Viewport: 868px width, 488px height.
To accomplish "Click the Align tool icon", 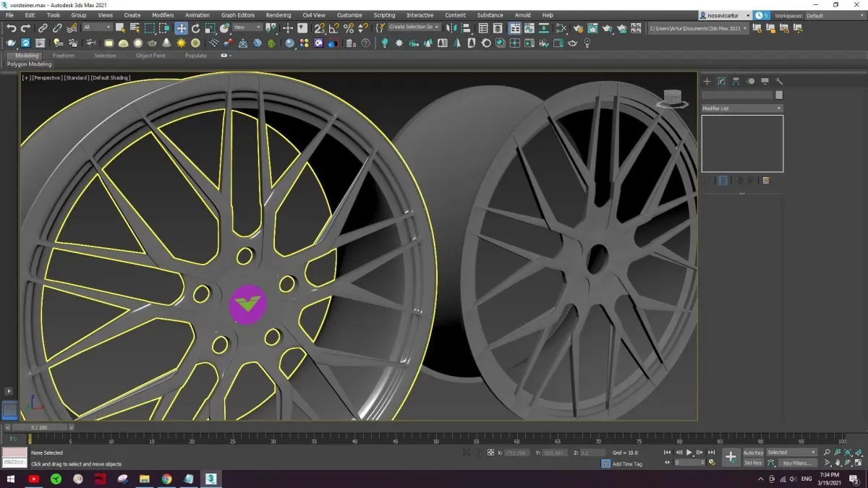I will point(467,27).
